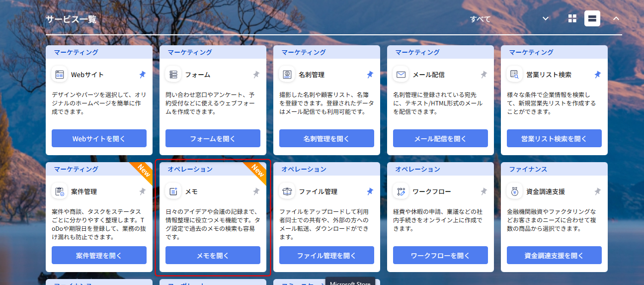This screenshot has height=285, width=644.
Task: Open the 案件管理 service via its button
Action: pos(99,255)
